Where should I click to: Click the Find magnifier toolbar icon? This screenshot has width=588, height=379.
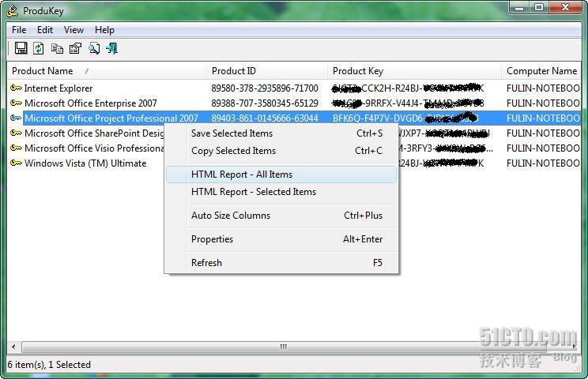coord(94,48)
